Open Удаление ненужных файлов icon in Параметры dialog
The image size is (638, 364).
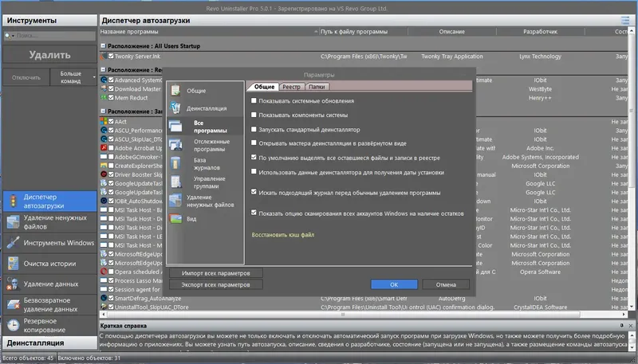pyautogui.click(x=175, y=201)
